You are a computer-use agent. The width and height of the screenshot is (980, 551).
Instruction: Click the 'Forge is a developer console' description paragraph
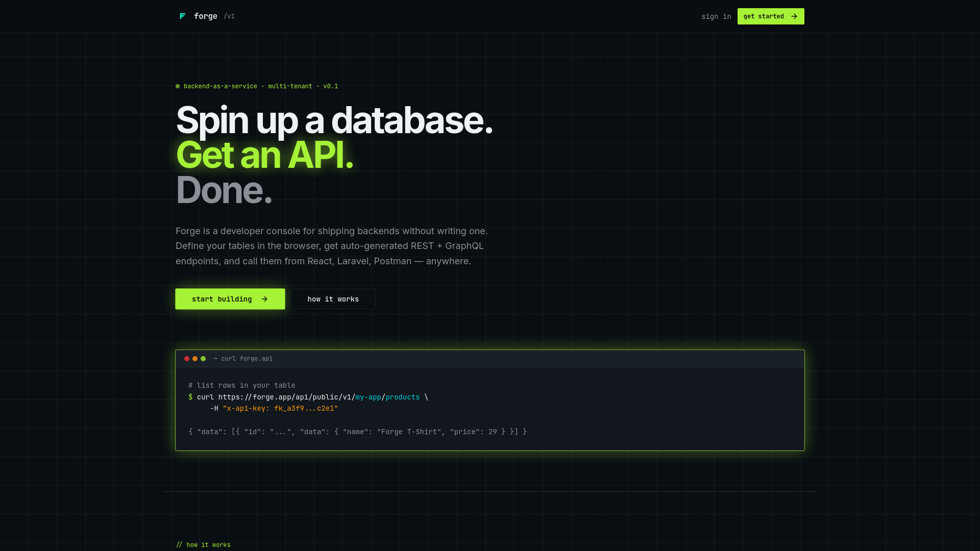tap(332, 246)
